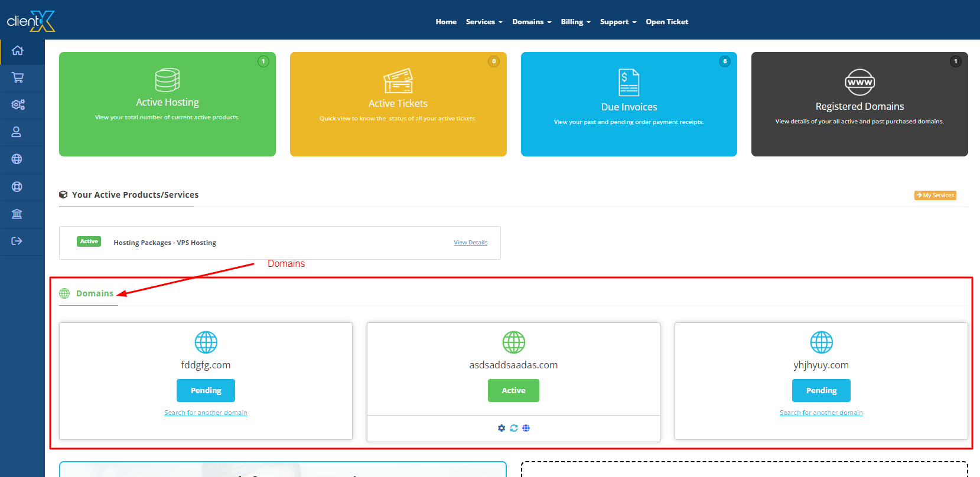The height and width of the screenshot is (477, 980).
Task: Expand the Billing dropdown menu
Action: click(x=575, y=22)
